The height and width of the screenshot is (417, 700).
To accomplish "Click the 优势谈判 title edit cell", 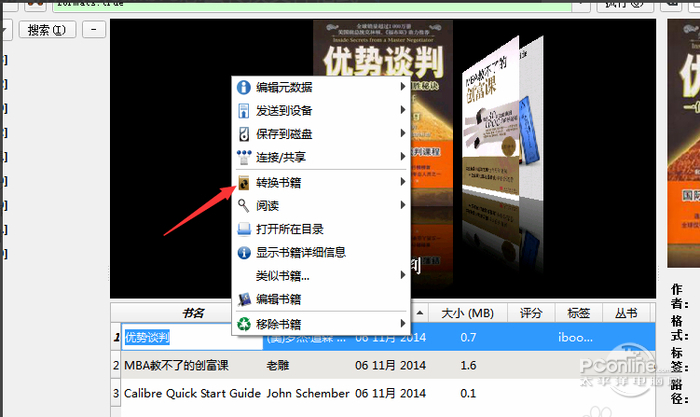I will pyautogui.click(x=192, y=337).
